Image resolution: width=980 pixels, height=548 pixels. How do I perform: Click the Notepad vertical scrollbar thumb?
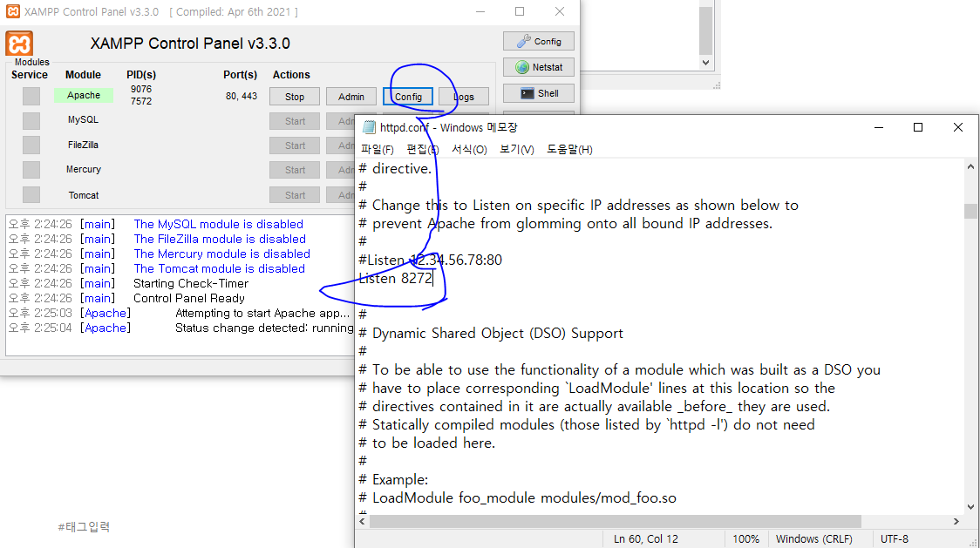pos(970,211)
